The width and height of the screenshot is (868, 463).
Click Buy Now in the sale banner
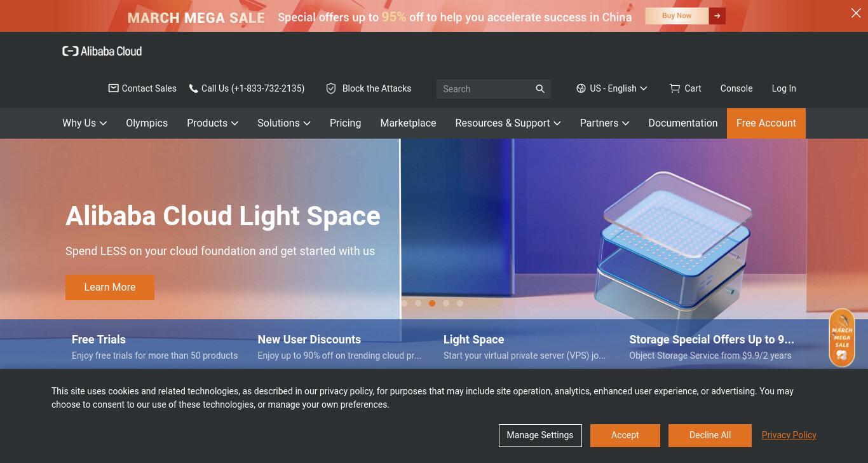coord(677,16)
